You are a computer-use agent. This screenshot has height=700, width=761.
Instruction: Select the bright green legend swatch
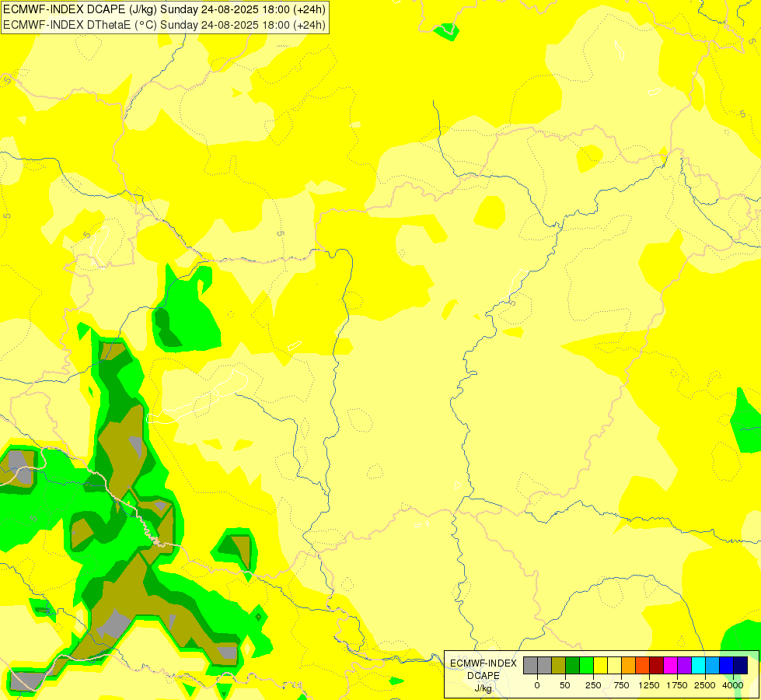pyautogui.click(x=586, y=666)
